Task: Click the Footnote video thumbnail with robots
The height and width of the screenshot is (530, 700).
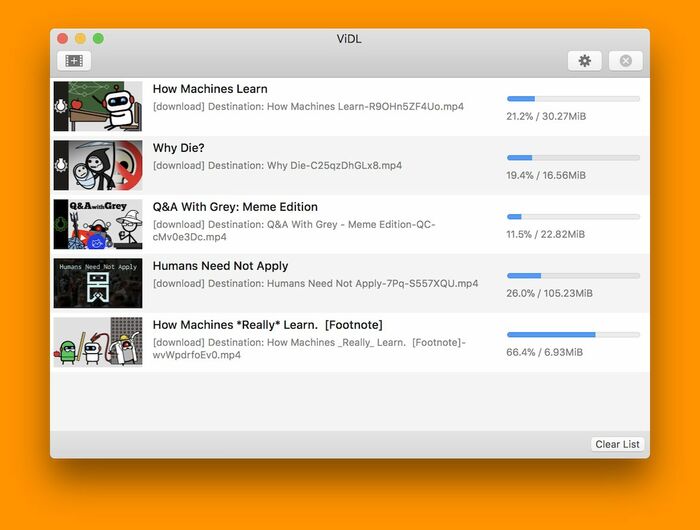Action: [98, 342]
